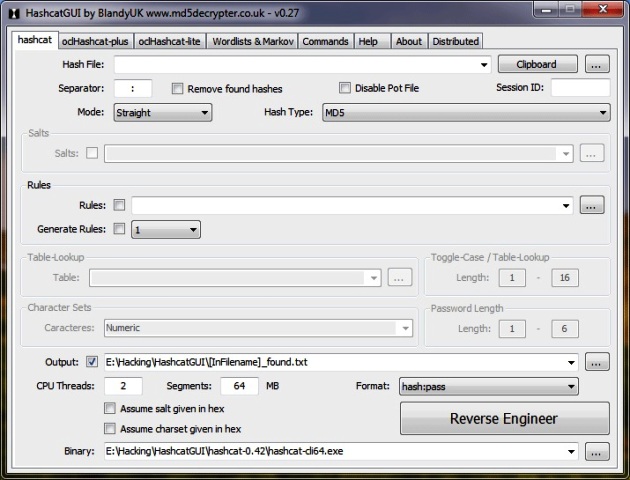Open the Generate Rules count dropdown
The width and height of the screenshot is (630, 480).
[166, 229]
